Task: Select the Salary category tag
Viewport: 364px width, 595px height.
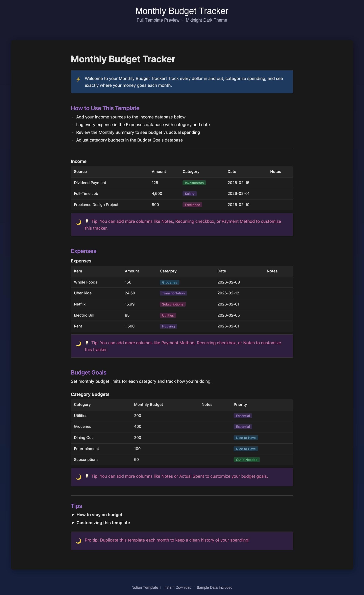Action: [x=189, y=194]
